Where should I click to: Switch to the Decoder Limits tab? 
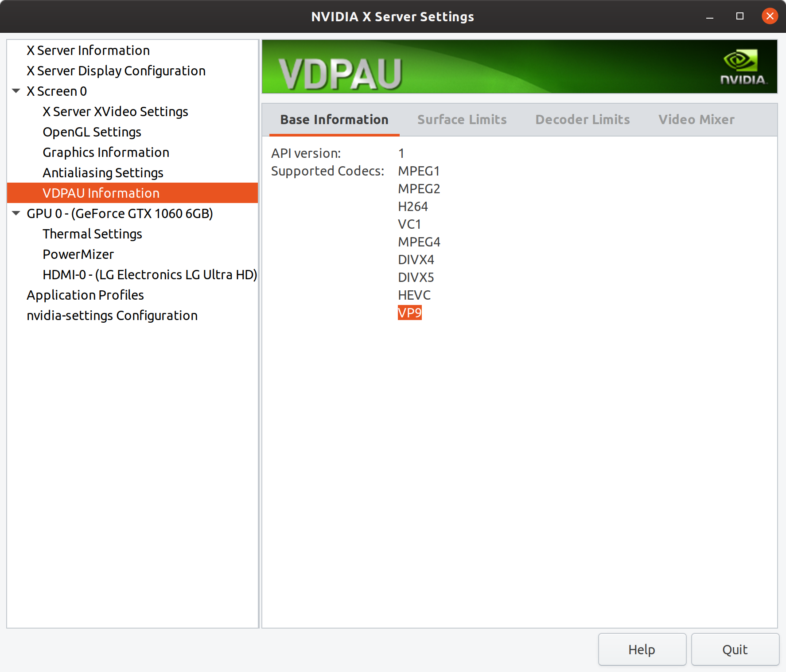(x=582, y=120)
